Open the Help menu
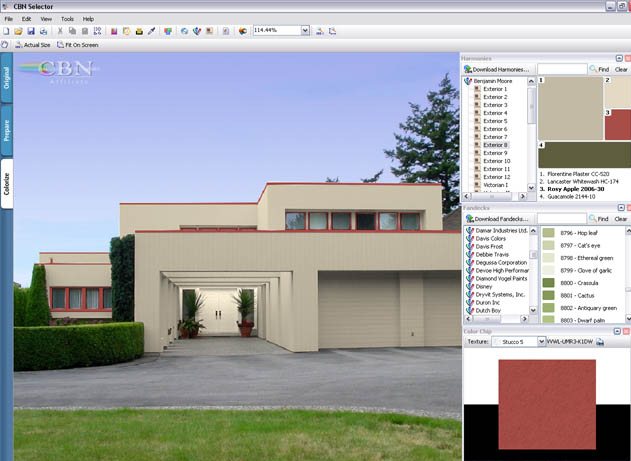This screenshot has width=631, height=461. point(88,19)
